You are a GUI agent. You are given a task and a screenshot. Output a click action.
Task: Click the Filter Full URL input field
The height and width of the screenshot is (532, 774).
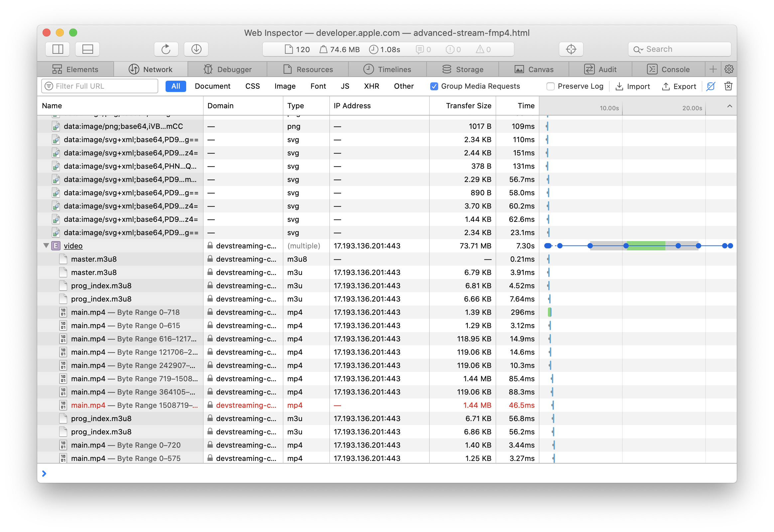pos(99,86)
